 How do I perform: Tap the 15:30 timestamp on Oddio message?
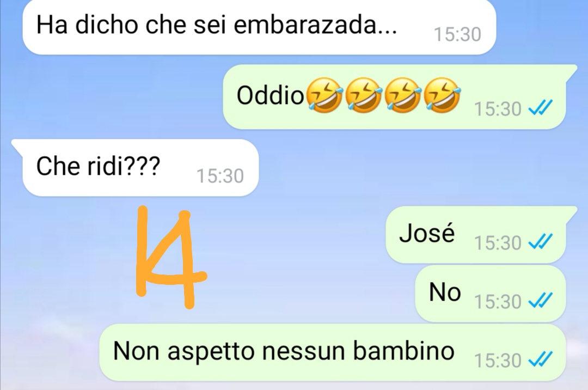point(498,109)
